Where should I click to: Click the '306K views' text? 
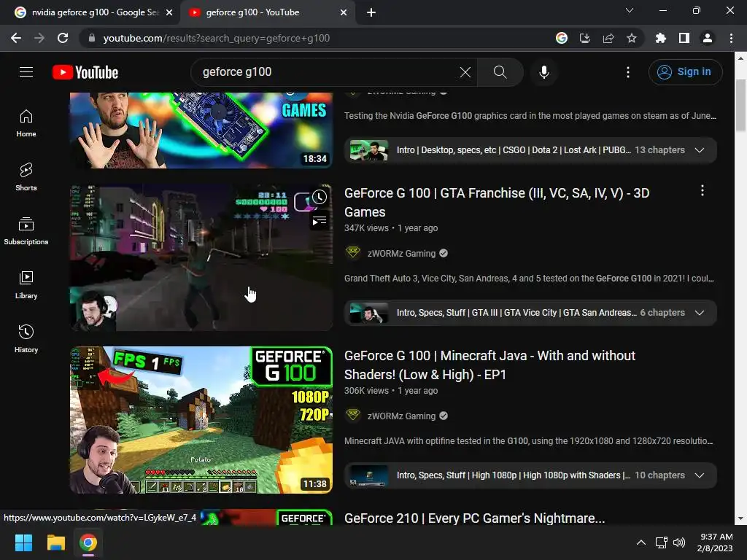tap(366, 391)
